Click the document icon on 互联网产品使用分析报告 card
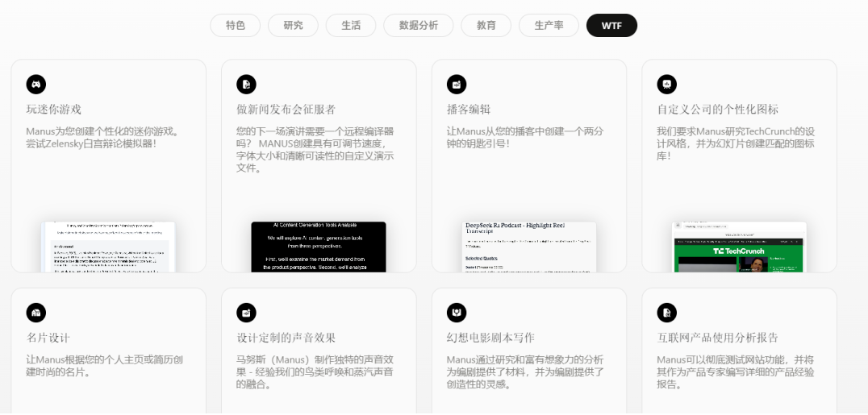 667,313
